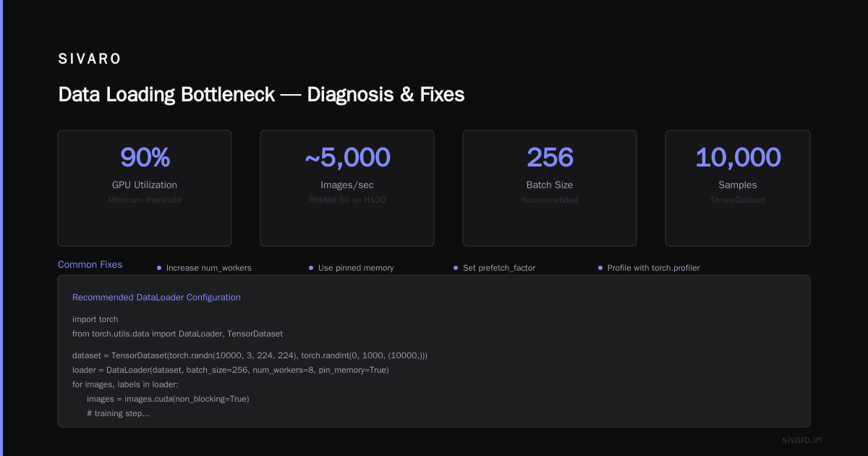Click the bullet dot beside Increase num_workers

click(159, 268)
